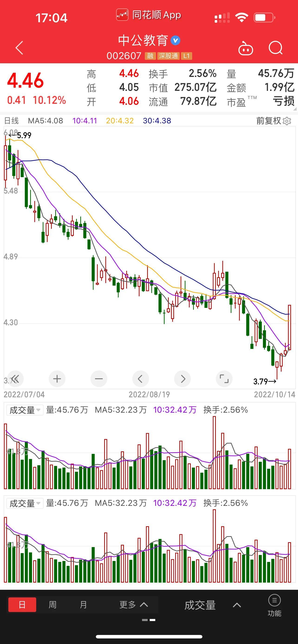298x644 pixels.
Task: Tap the MA5:4.08 indicator label
Action: pos(45,121)
